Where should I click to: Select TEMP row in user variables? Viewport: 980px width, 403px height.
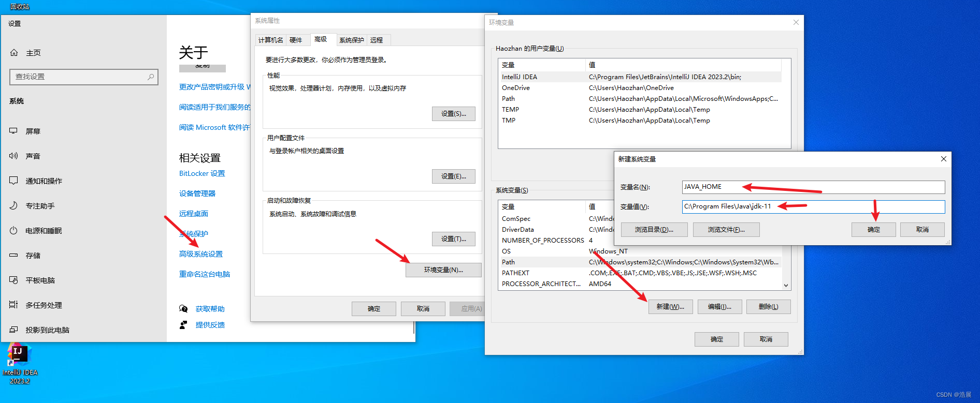(x=640, y=110)
